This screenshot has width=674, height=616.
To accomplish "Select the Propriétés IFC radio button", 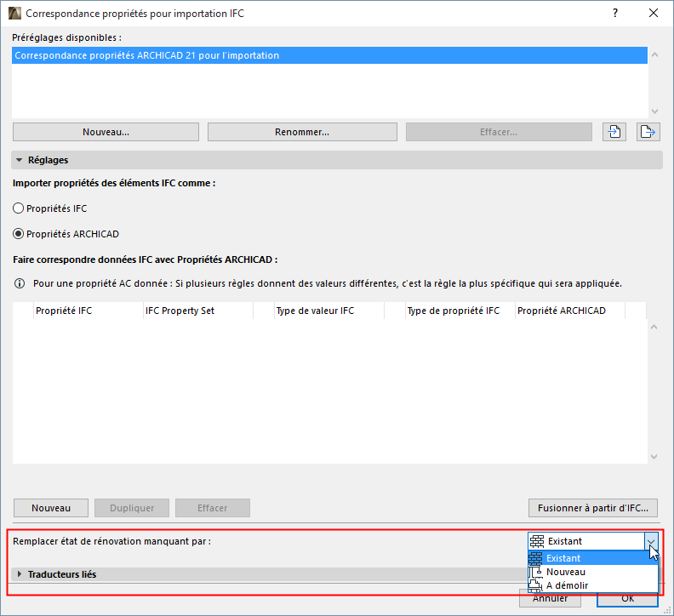I will 18,208.
